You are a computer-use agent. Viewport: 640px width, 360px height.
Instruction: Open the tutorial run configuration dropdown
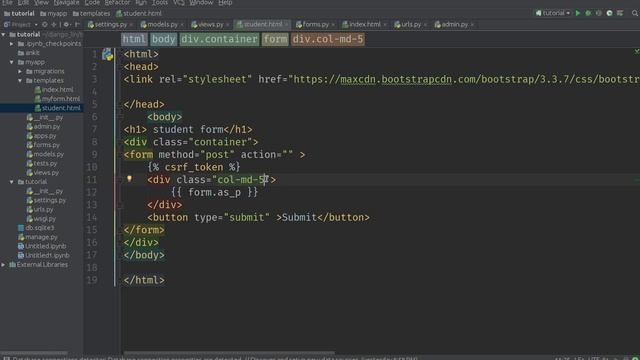553,13
